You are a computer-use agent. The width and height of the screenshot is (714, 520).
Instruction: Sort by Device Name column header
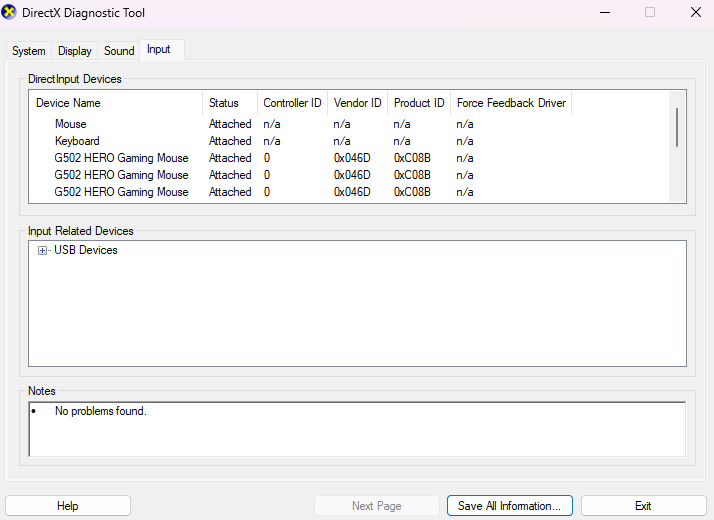tap(116, 103)
